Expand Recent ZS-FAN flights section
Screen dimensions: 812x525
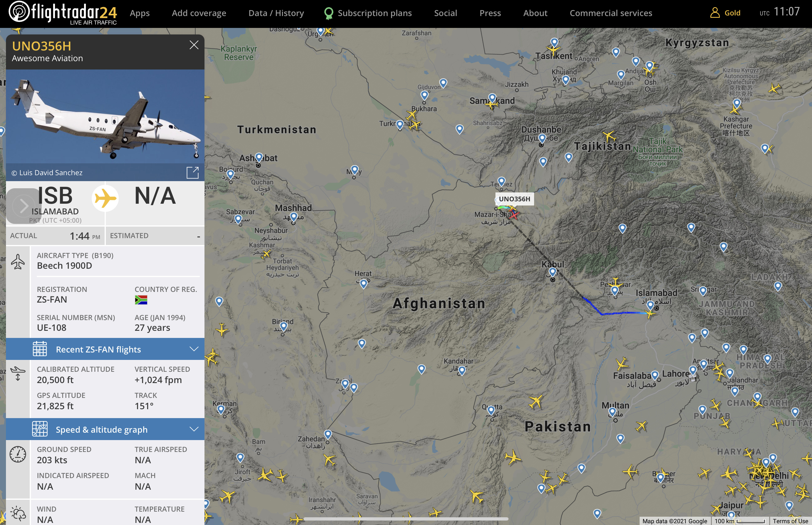click(194, 349)
